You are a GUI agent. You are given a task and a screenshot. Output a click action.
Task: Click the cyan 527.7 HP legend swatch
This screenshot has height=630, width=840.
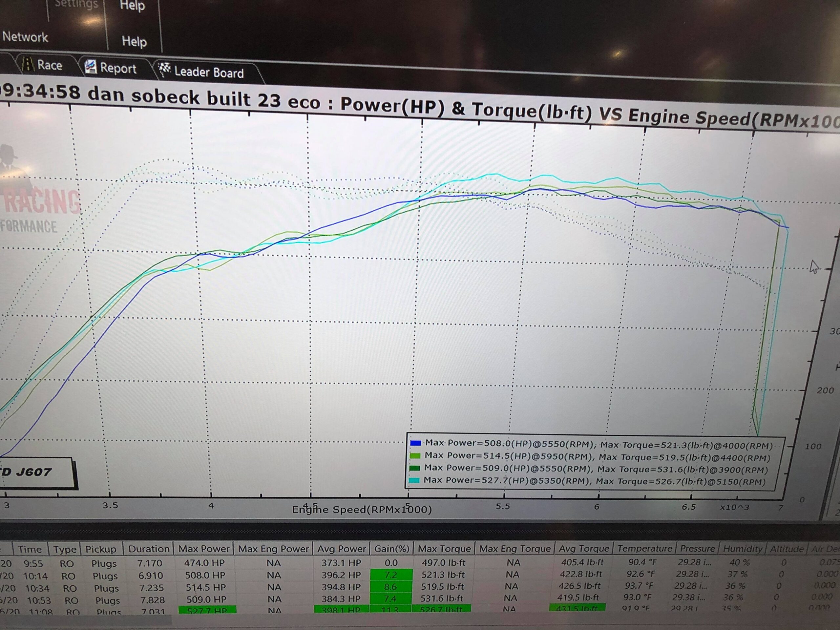415,480
